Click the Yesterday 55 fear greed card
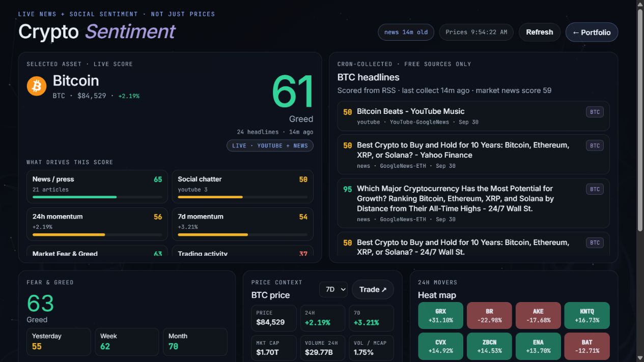Viewport: 644px width, 362px height. point(59,341)
